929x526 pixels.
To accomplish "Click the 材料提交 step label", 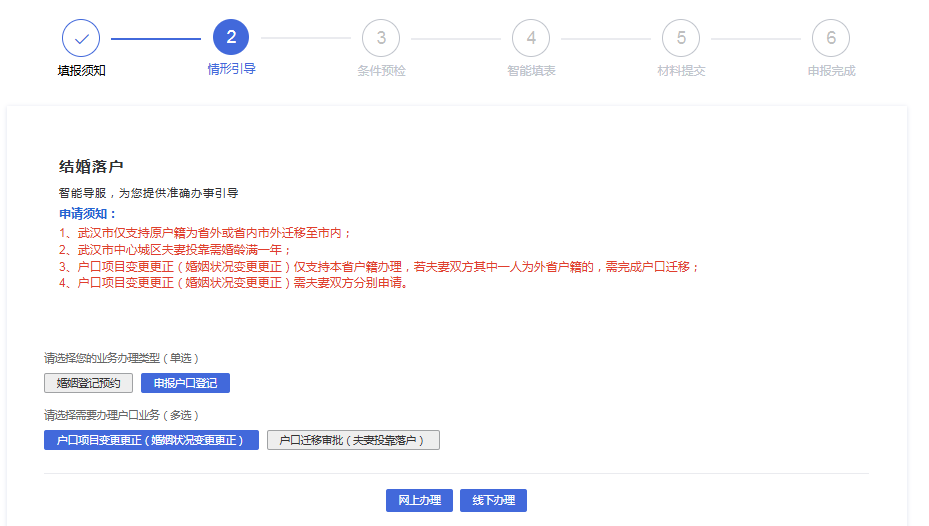I will (681, 70).
